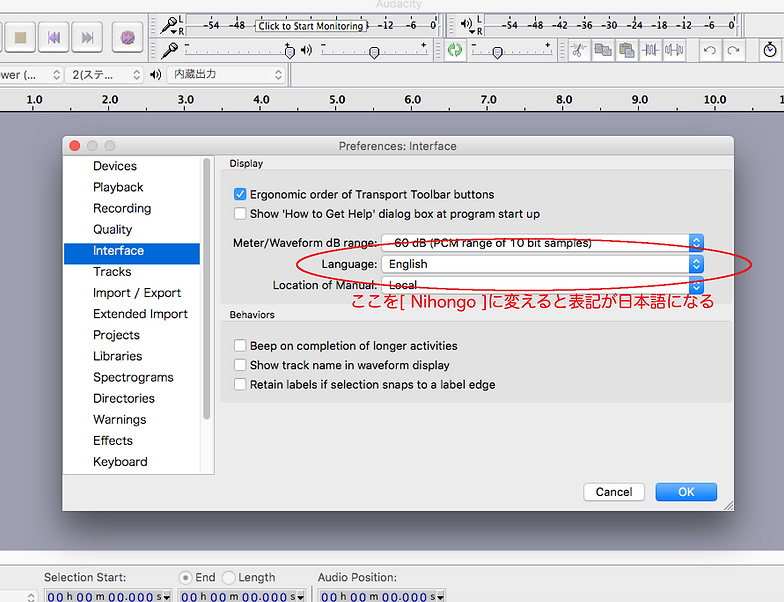
Task: Click the speaker icon beside the output device
Action: point(156,74)
